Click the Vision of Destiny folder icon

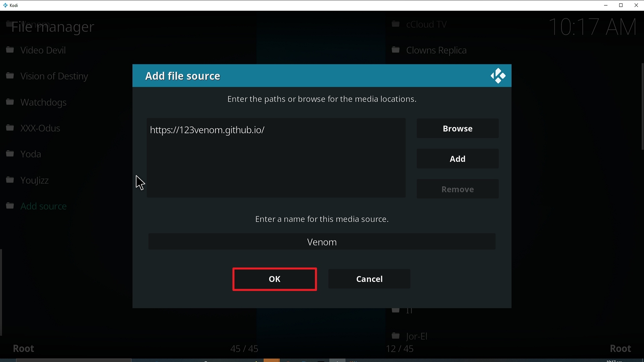pyautogui.click(x=10, y=76)
